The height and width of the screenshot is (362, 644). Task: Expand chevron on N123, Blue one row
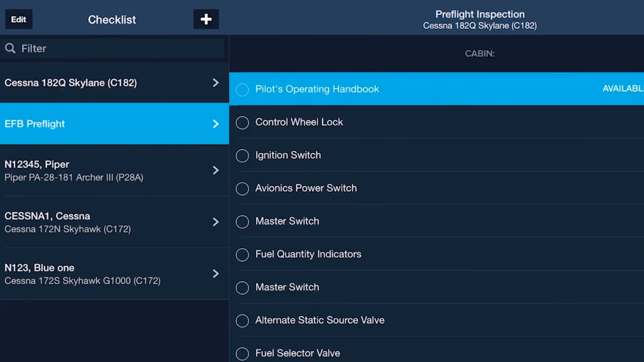216,274
